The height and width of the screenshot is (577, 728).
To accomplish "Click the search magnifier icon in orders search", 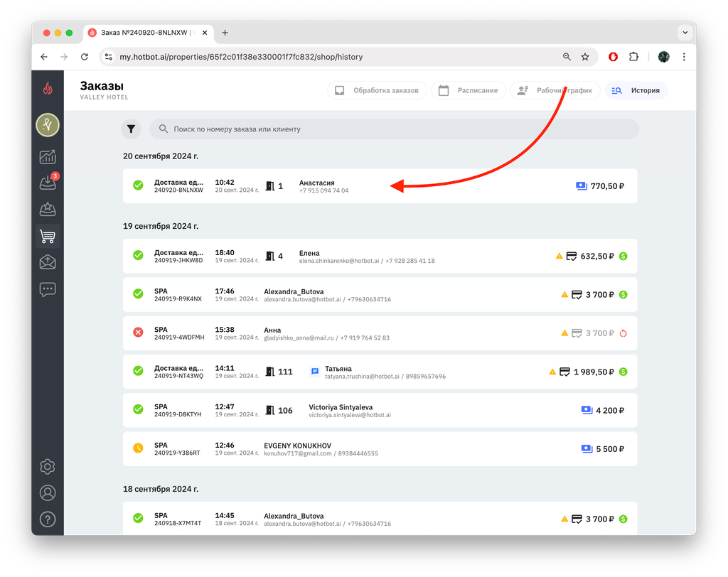I will pos(163,129).
